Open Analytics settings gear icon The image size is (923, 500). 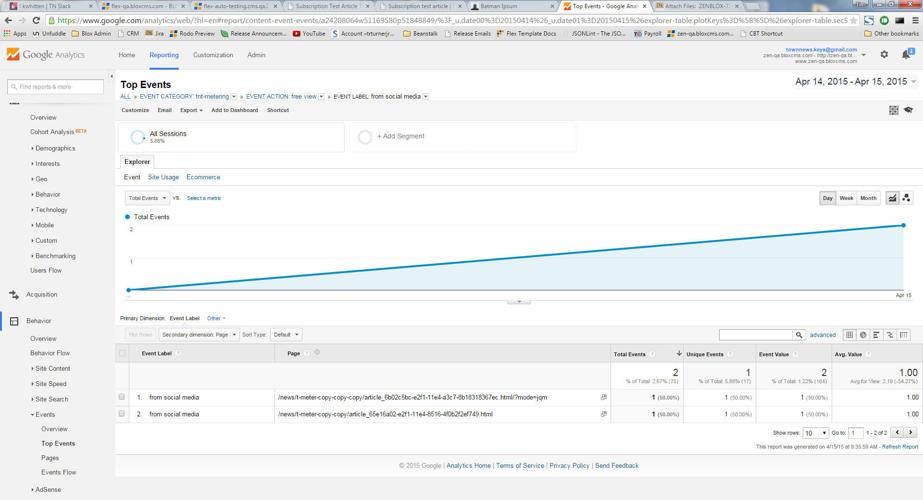(x=883, y=55)
